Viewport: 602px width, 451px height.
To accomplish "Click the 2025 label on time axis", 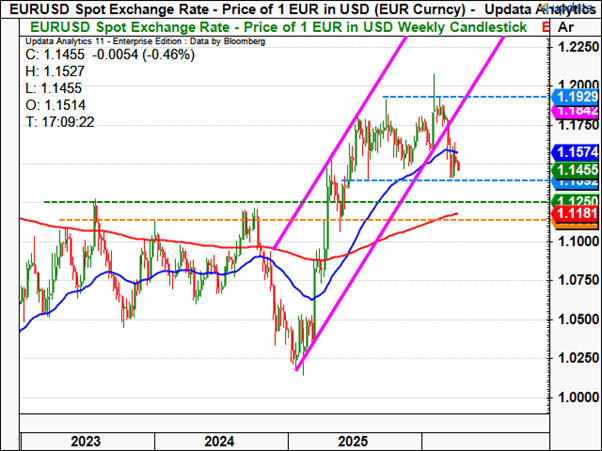I will point(352,440).
